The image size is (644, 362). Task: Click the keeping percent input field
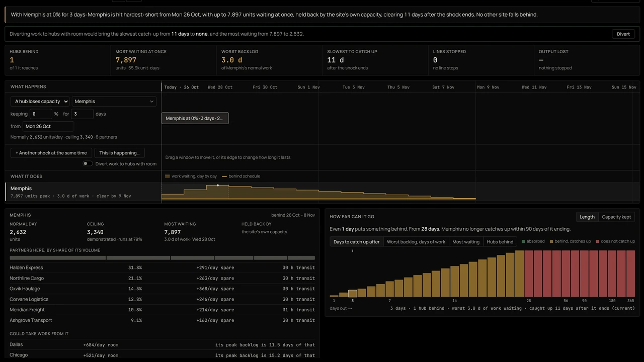(41, 114)
